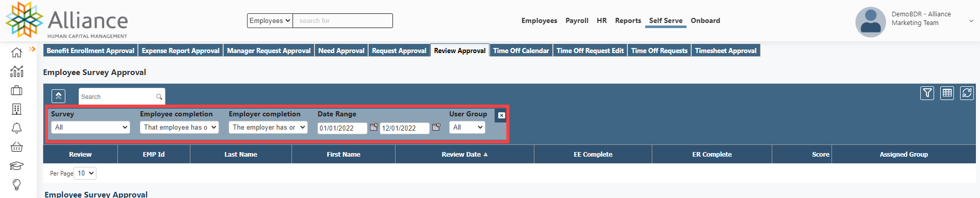This screenshot has width=980, height=198.
Task: Toggle the filter funnel icon
Action: [x=927, y=93]
